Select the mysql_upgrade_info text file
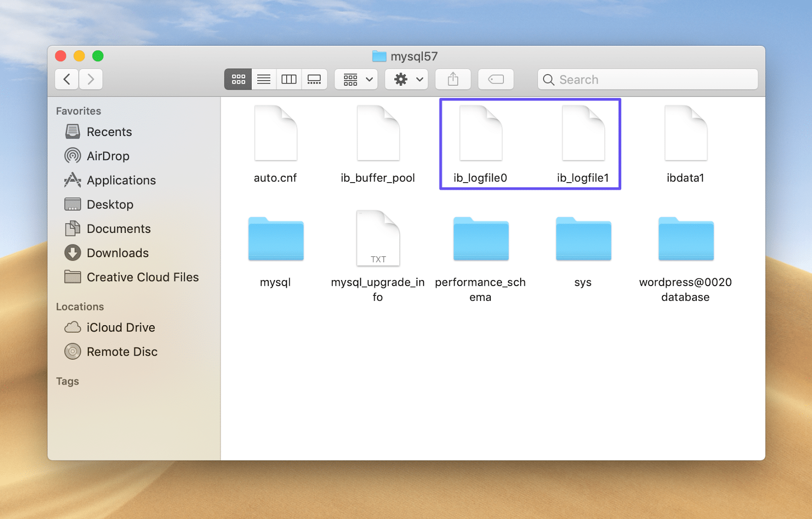The height and width of the screenshot is (519, 812). (378, 238)
